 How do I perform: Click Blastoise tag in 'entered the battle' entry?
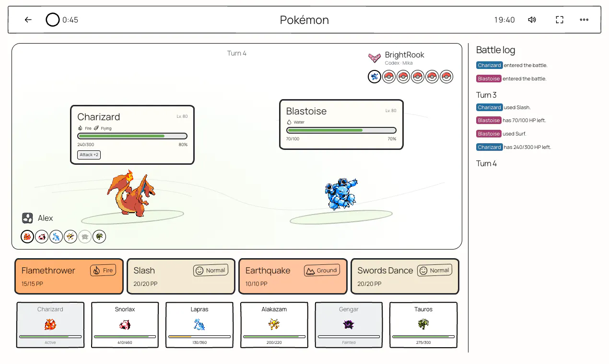tap(489, 79)
